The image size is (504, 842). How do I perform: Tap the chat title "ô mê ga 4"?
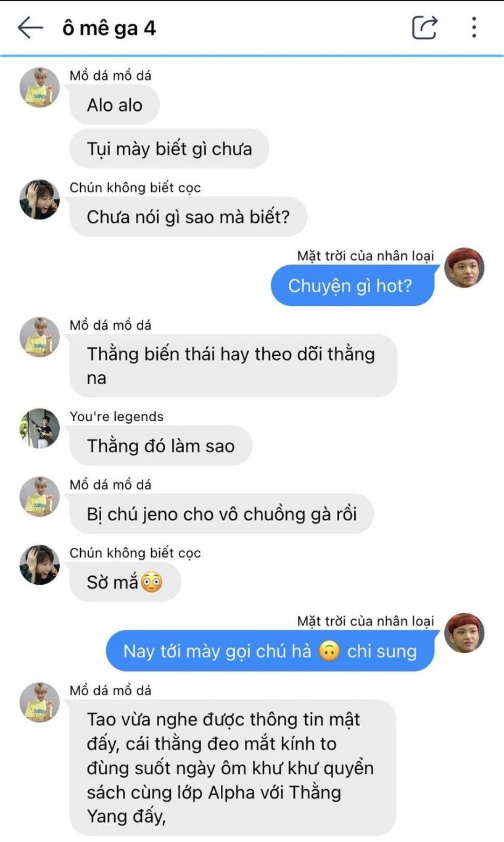[x=109, y=28]
